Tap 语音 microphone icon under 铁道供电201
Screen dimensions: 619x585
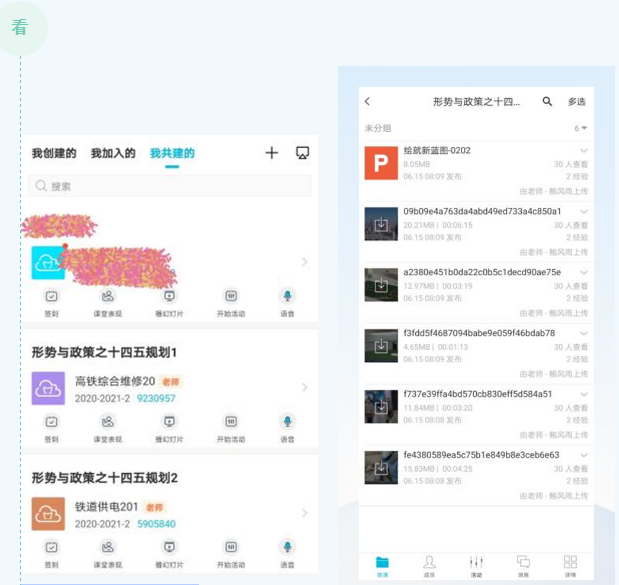287,547
